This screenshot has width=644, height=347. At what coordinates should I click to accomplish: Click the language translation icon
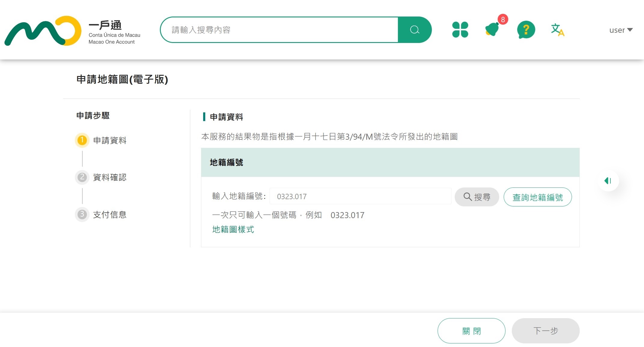pos(557,30)
